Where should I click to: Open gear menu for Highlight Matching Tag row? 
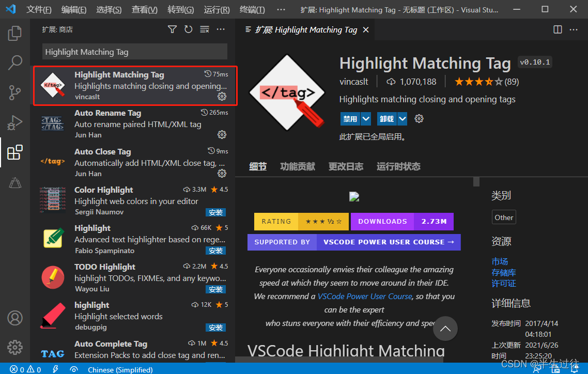click(222, 96)
